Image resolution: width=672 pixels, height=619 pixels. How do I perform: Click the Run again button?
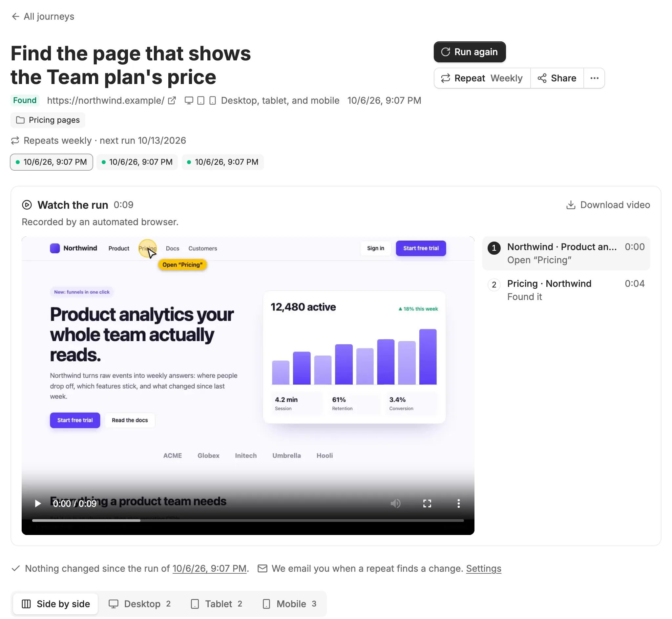(470, 52)
